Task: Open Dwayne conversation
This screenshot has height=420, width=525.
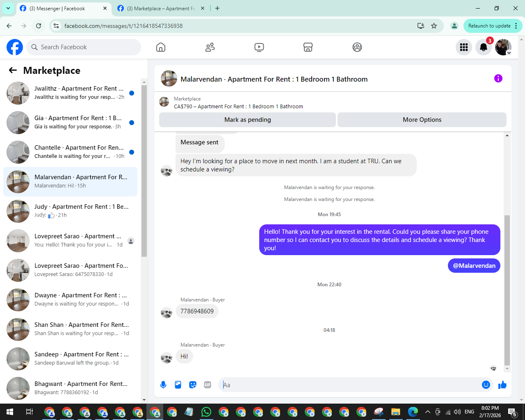Action: 70,300
